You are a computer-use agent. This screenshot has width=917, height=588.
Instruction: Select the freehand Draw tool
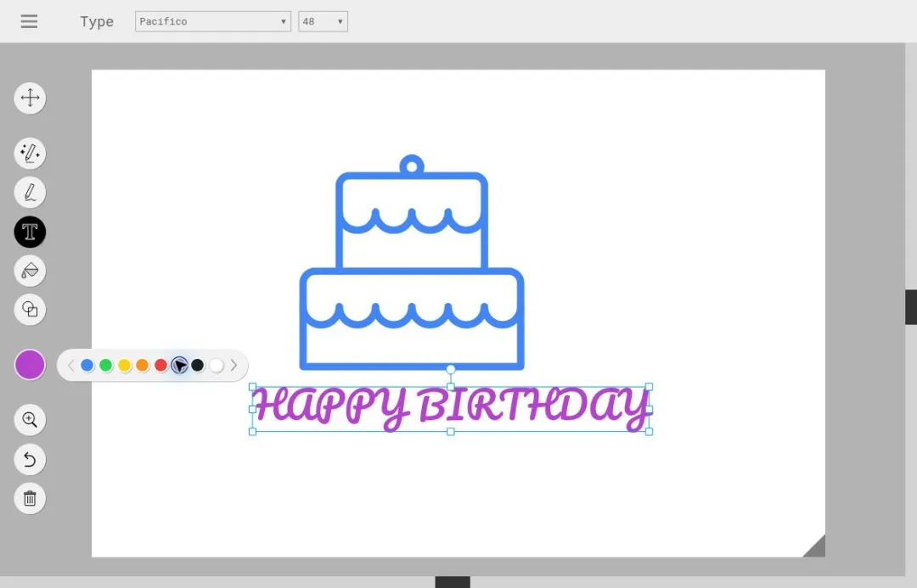tap(30, 193)
